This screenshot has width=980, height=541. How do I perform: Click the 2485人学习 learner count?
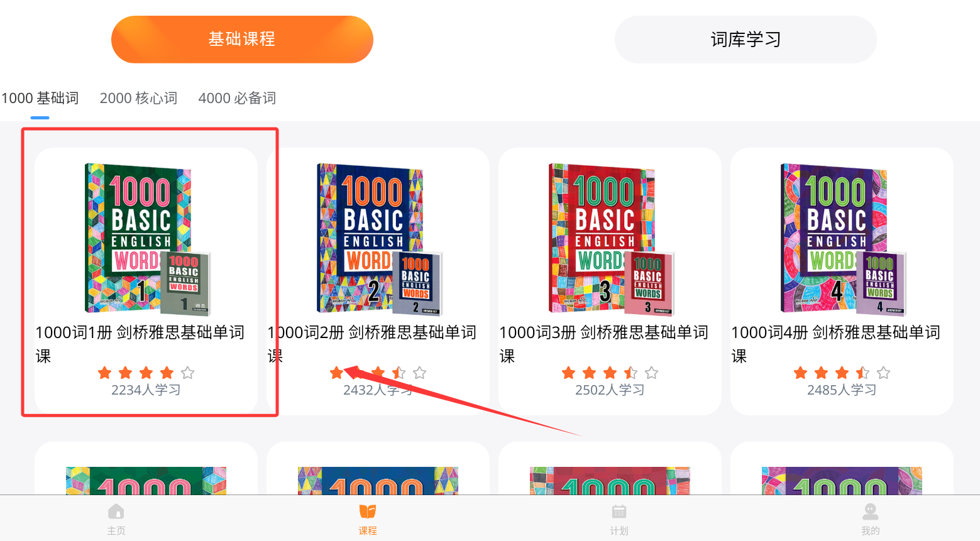842,390
